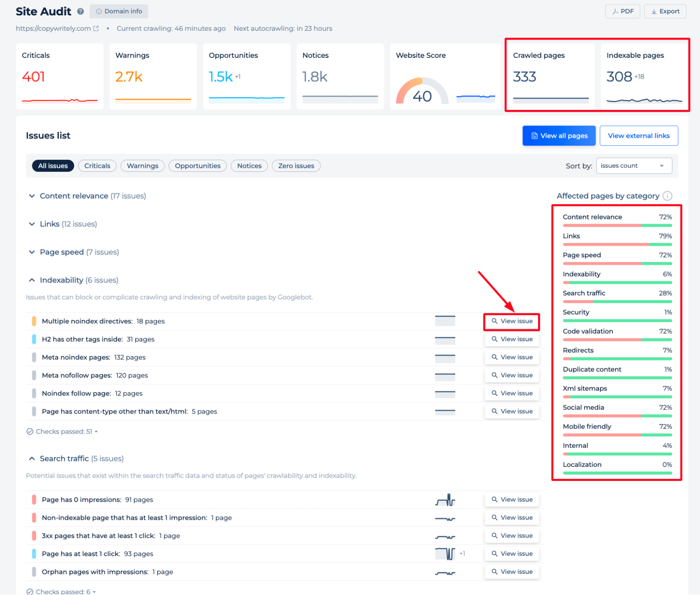The image size is (700, 595).
Task: Collapse Indexability (6 issues) section
Action: [x=74, y=280]
